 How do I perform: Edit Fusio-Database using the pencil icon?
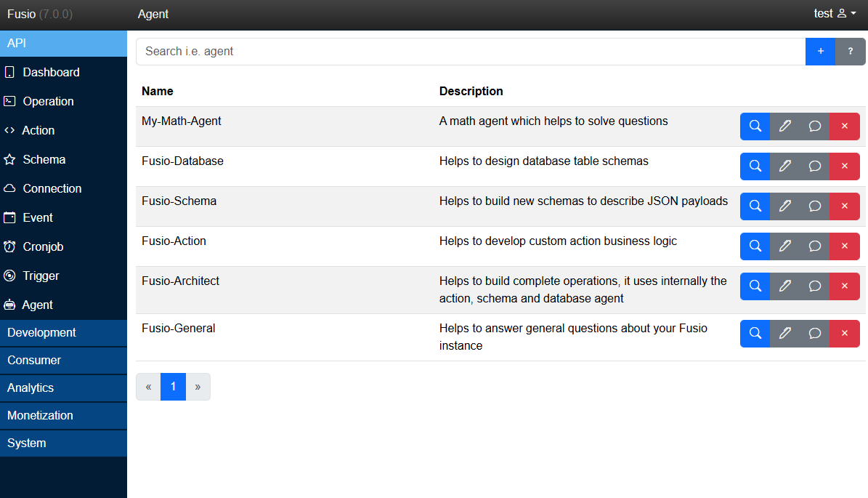pos(784,166)
